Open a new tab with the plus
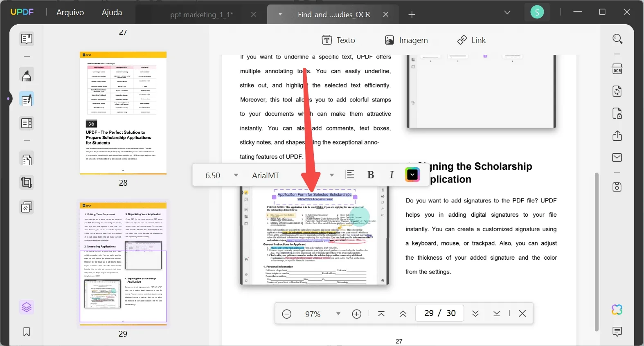Image resolution: width=644 pixels, height=346 pixels. pos(412,15)
